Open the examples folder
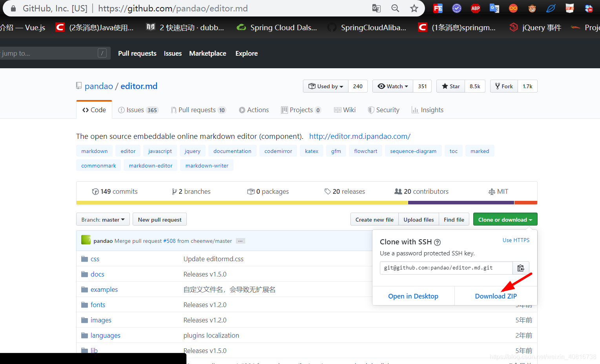The width and height of the screenshot is (600, 364). click(104, 289)
